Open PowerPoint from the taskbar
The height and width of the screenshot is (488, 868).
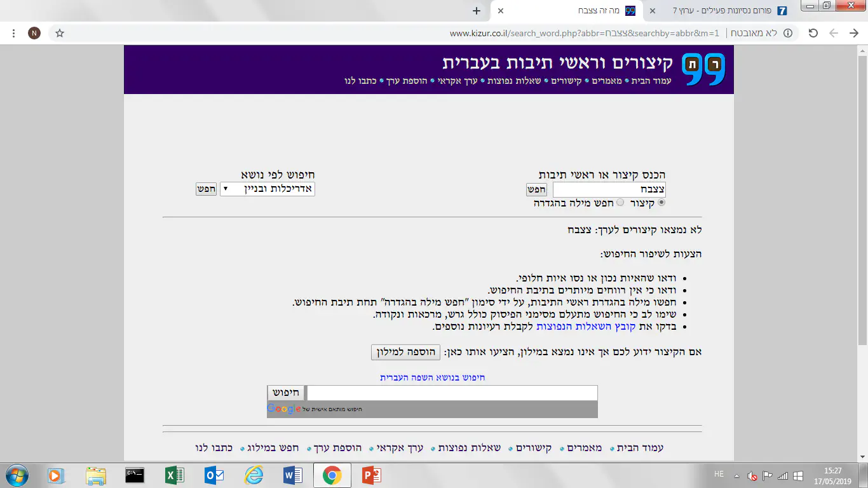coord(371,475)
